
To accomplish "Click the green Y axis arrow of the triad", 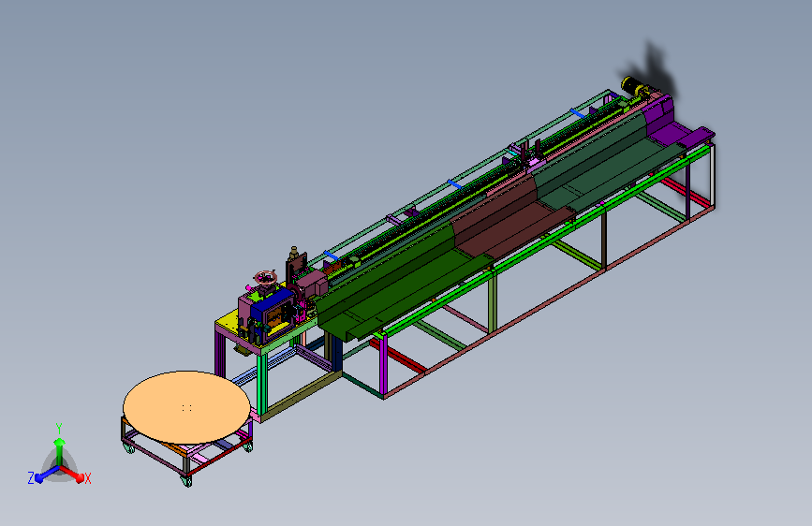I will (x=59, y=449).
